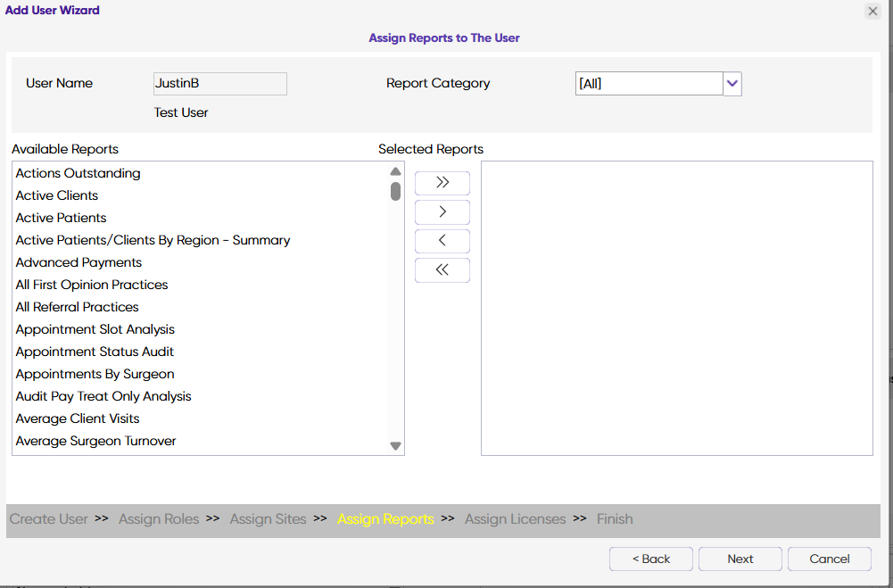The width and height of the screenshot is (893, 588).
Task: Move all reports to Selected with double right arrow
Action: click(442, 183)
